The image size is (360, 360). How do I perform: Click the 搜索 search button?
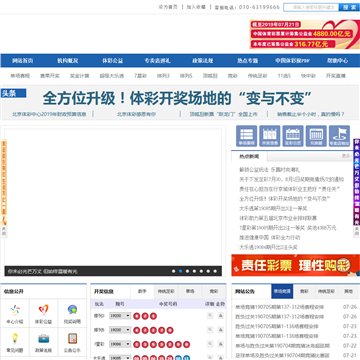pos(349,7)
